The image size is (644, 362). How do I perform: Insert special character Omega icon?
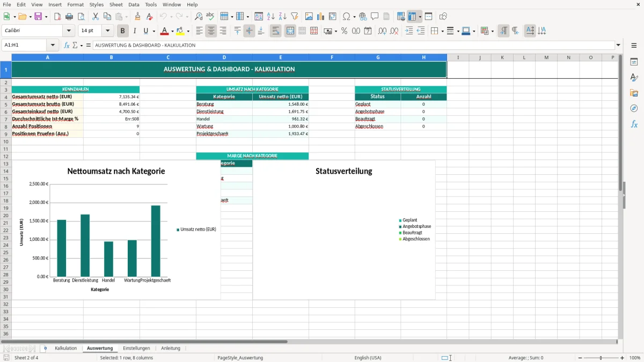point(346,17)
